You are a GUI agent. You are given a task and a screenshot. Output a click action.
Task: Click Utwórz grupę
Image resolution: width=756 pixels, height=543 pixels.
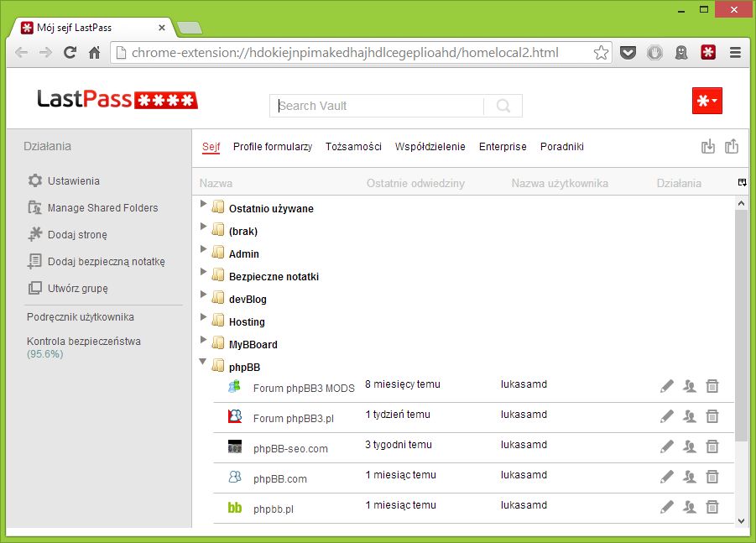click(68, 289)
